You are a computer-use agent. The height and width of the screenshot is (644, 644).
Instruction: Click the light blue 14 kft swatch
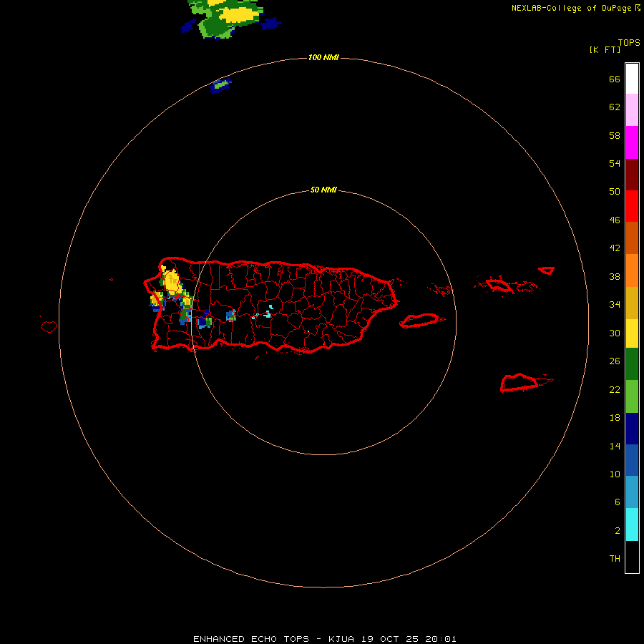click(x=632, y=492)
